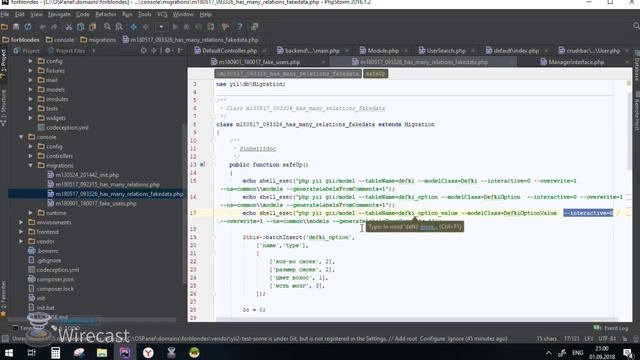The width and height of the screenshot is (640, 360).
Task: Close the UserSearch.php tab
Action: (x=473, y=51)
